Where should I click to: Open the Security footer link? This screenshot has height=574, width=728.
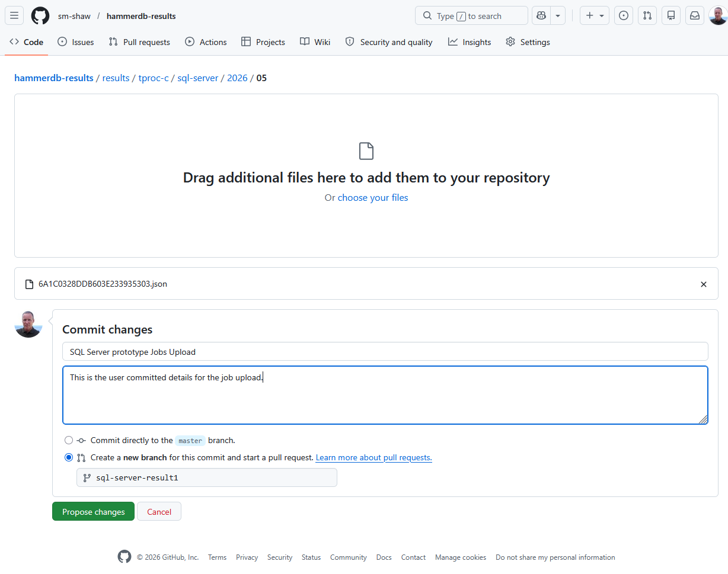pos(280,557)
